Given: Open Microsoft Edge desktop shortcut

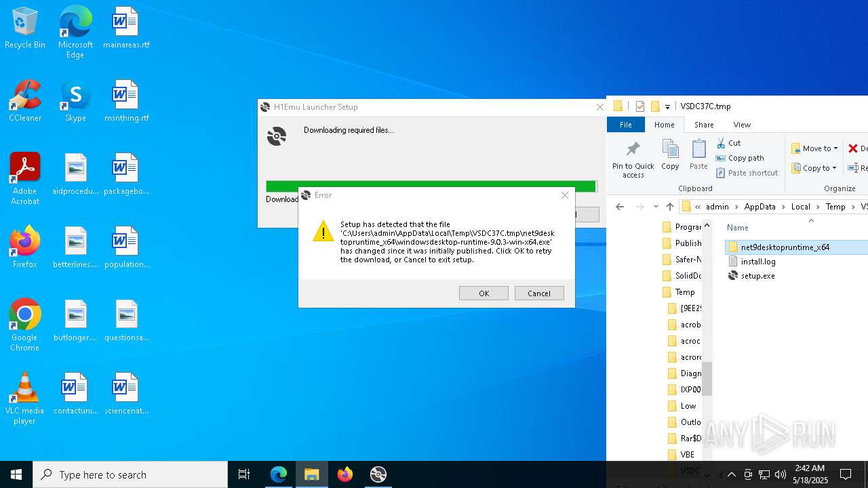Looking at the screenshot, I should pos(75,33).
